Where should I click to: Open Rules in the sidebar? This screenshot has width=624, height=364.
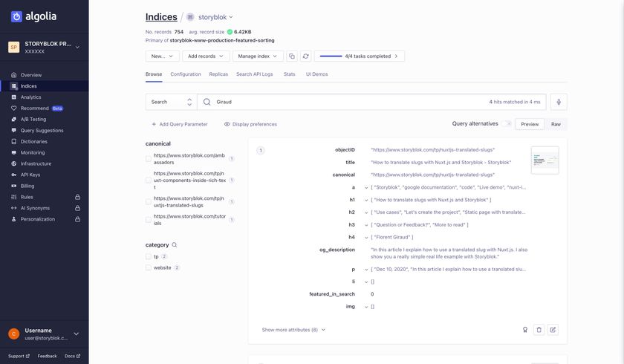[x=27, y=197]
